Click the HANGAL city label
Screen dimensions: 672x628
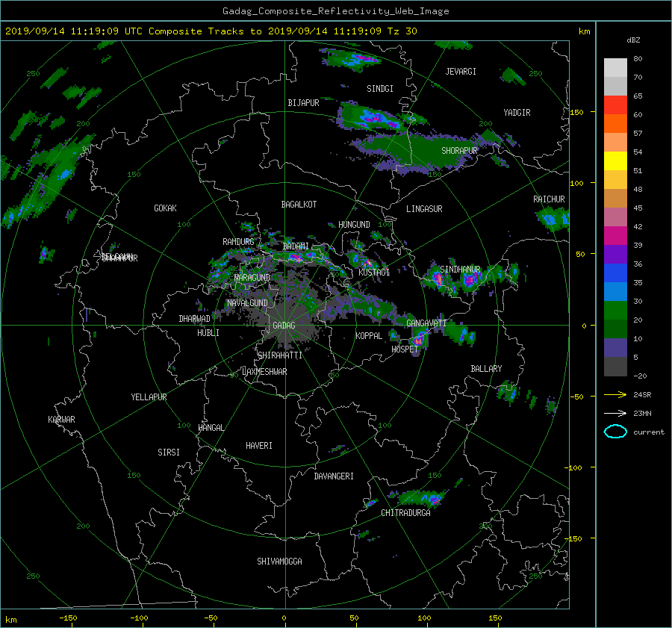coord(211,428)
